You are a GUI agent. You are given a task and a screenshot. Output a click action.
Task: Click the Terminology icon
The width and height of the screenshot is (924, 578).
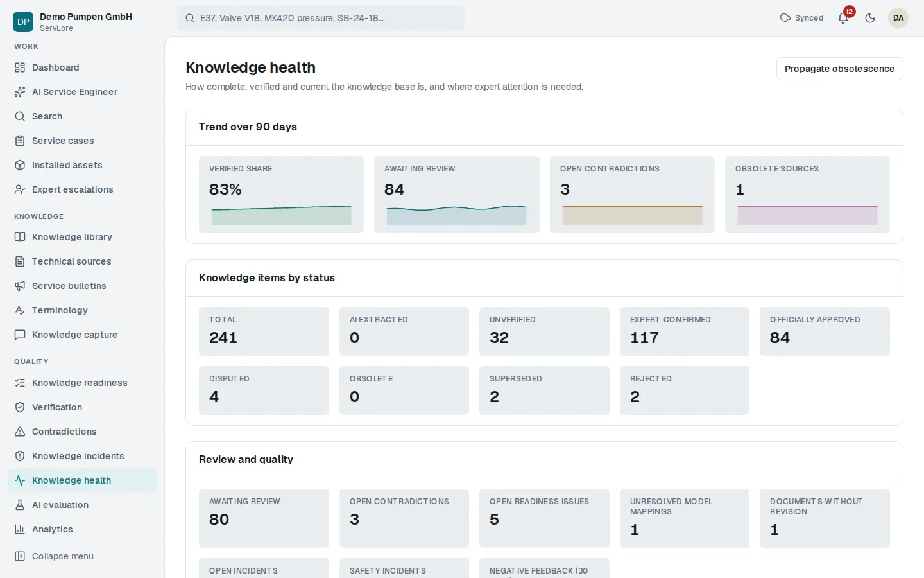20,310
